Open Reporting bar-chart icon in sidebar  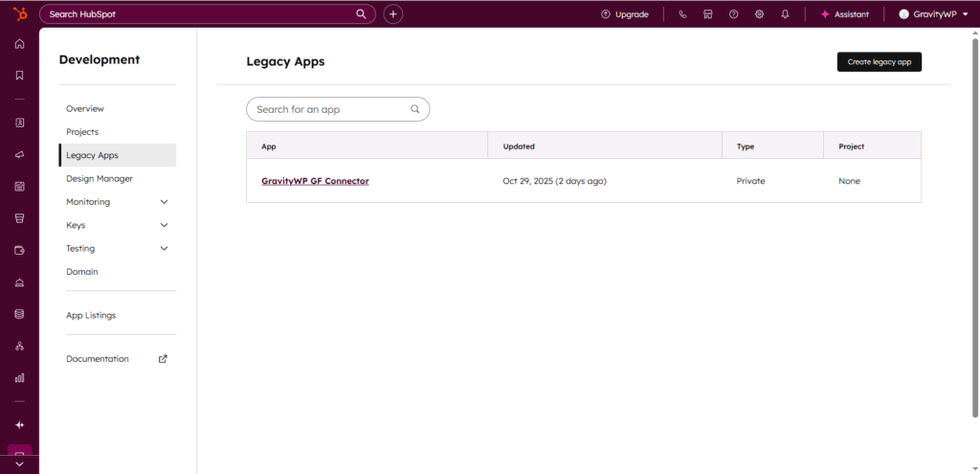[x=19, y=377]
